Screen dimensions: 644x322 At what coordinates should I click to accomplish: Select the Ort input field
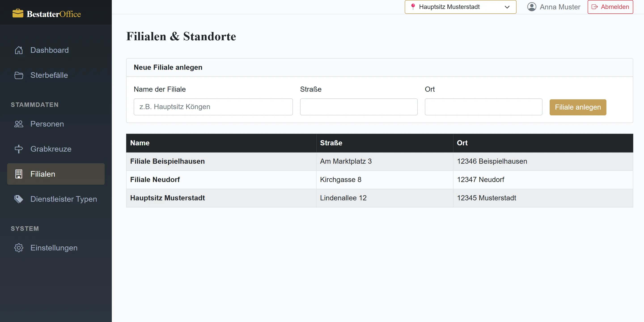(483, 107)
